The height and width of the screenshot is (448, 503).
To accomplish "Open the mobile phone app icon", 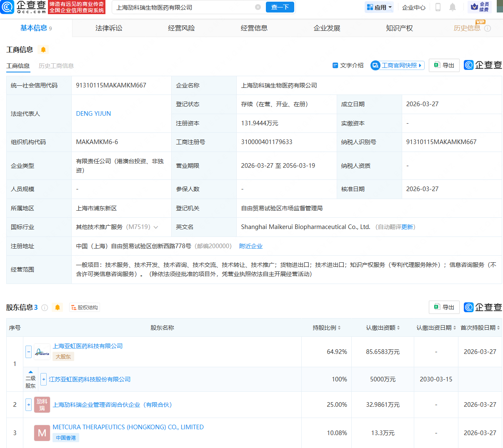I will [x=438, y=7].
